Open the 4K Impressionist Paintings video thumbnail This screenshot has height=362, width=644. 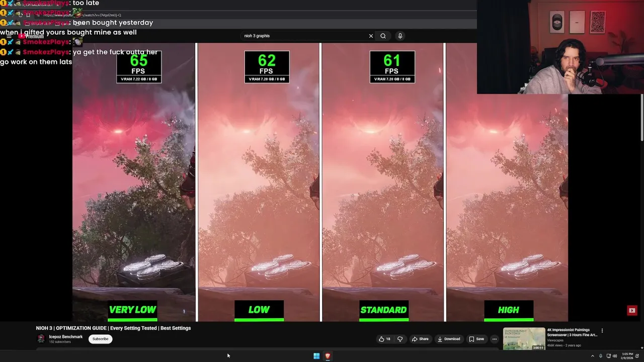coord(524,339)
